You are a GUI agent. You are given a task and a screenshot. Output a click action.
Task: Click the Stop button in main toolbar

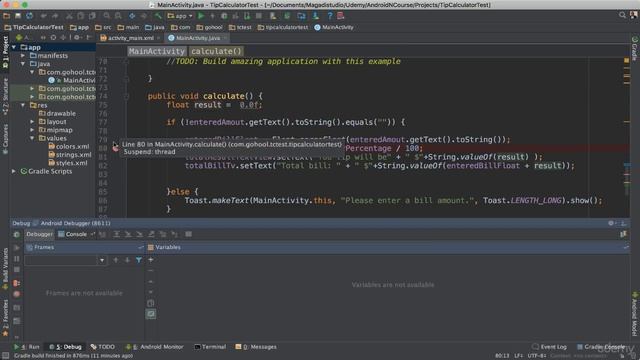(x=259, y=16)
